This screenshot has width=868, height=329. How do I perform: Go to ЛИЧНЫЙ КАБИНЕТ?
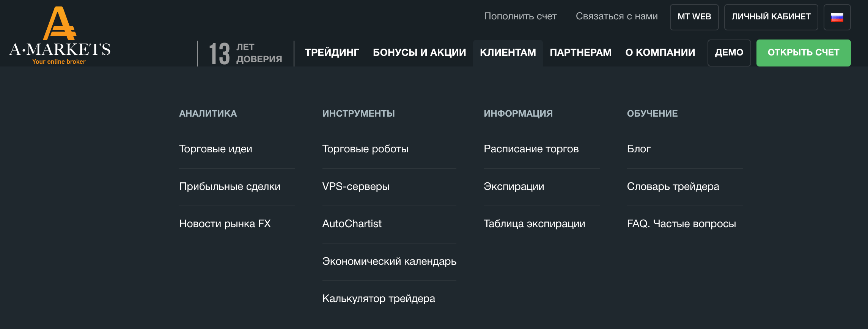[771, 17]
